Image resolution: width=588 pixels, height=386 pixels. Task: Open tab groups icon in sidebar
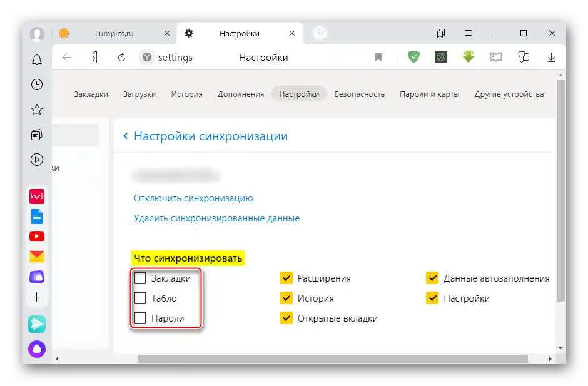pyautogui.click(x=37, y=135)
